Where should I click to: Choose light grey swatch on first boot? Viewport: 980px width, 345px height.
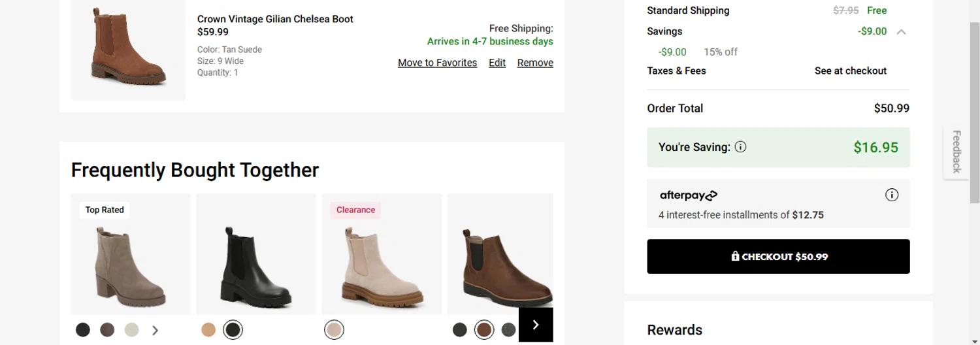point(131,330)
